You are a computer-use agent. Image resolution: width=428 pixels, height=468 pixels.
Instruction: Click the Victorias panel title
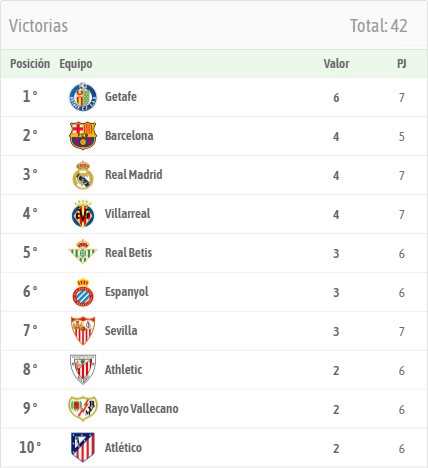38,26
